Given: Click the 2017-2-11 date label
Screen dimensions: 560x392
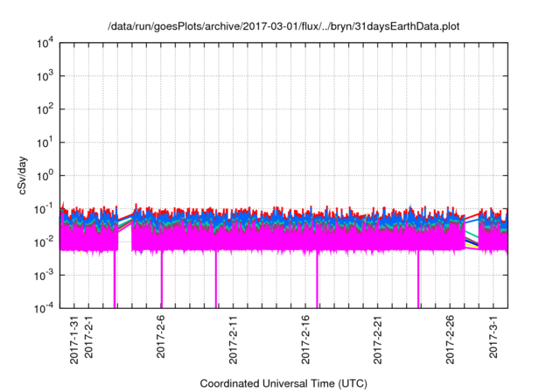Looking at the screenshot, I should tap(233, 339).
